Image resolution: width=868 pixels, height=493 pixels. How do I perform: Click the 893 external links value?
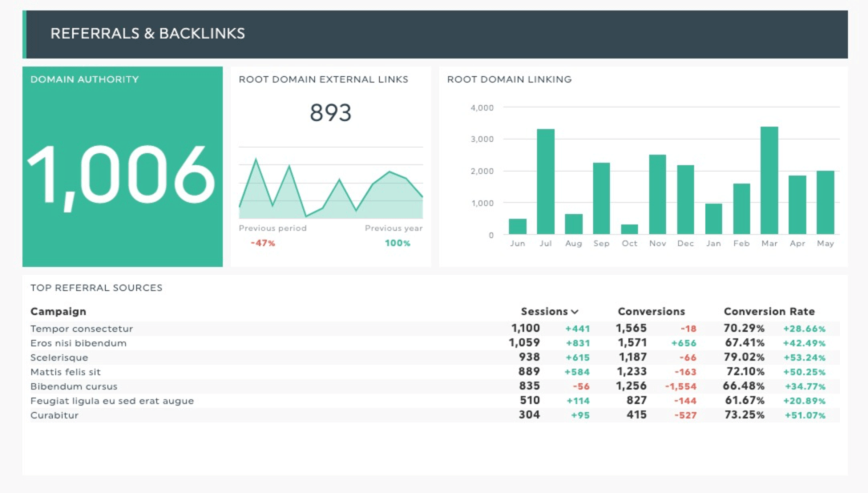(330, 113)
